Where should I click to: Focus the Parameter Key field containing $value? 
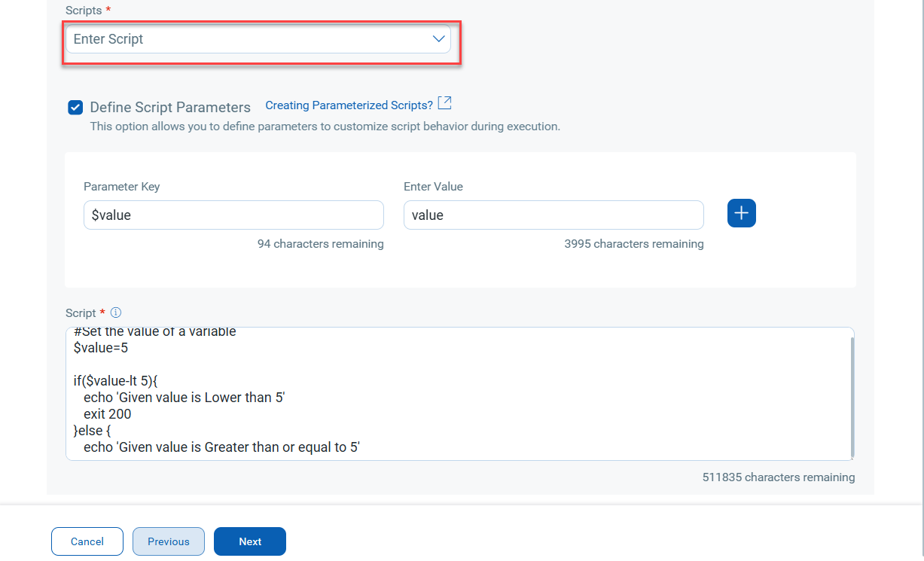(233, 215)
